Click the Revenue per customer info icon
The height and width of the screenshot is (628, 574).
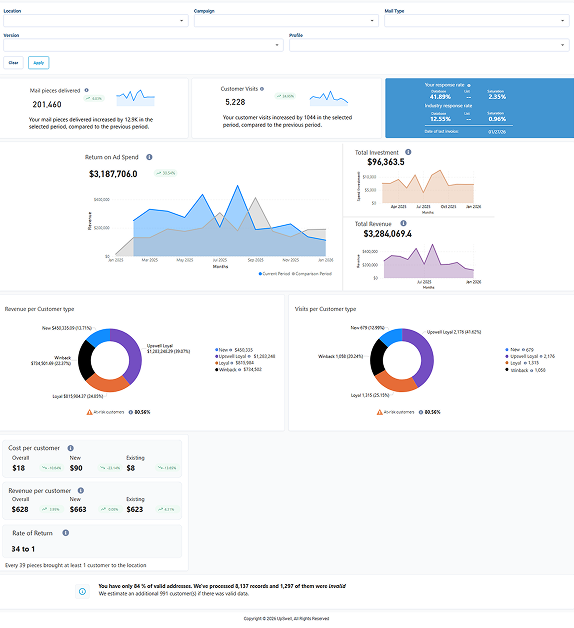click(81, 491)
